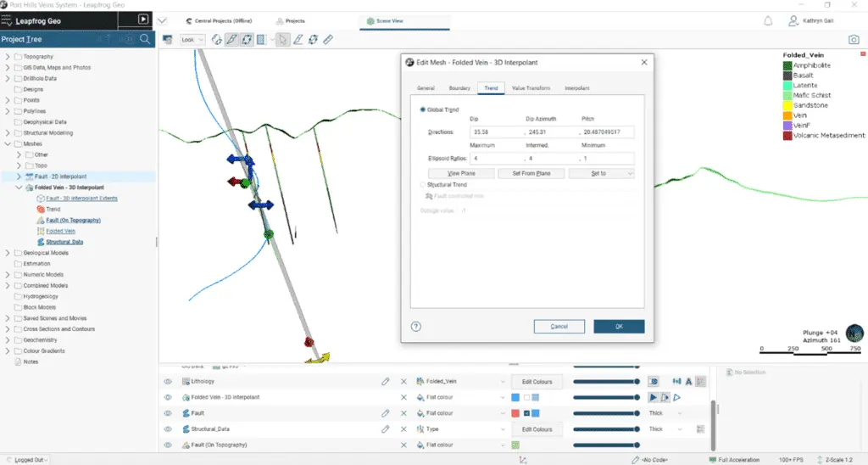Collapse Folded Vein - 3D Interpolant node

pos(19,188)
